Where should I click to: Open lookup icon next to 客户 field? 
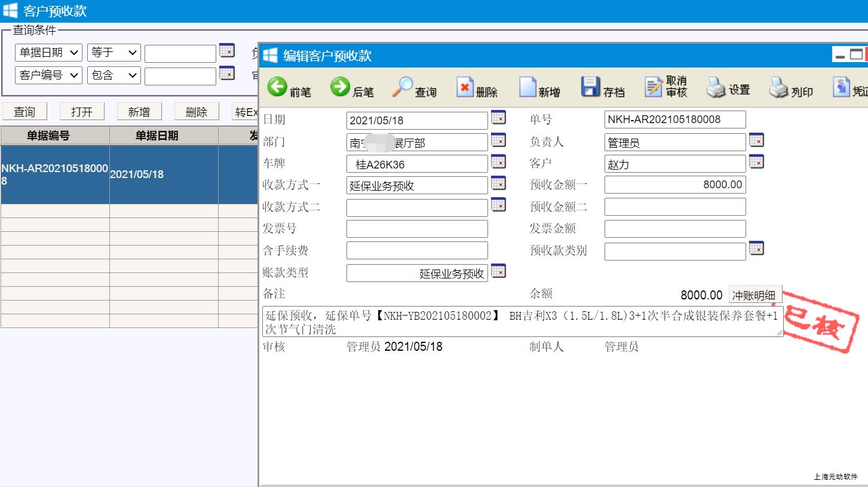coord(756,161)
